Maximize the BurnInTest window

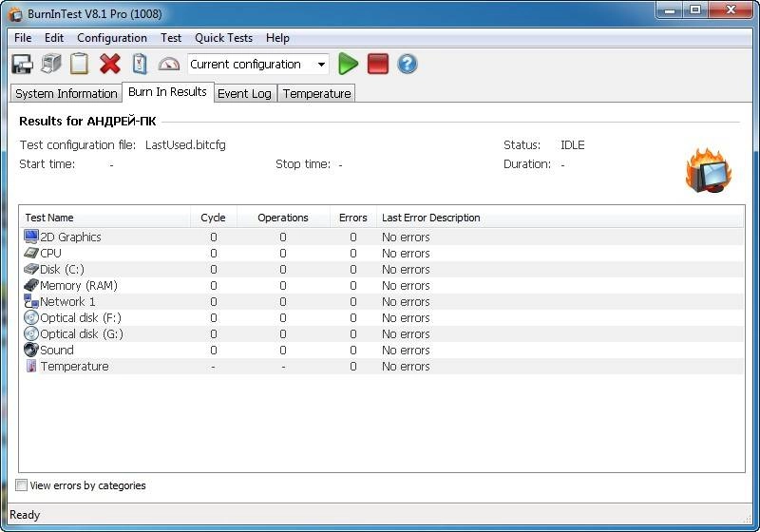point(695,9)
